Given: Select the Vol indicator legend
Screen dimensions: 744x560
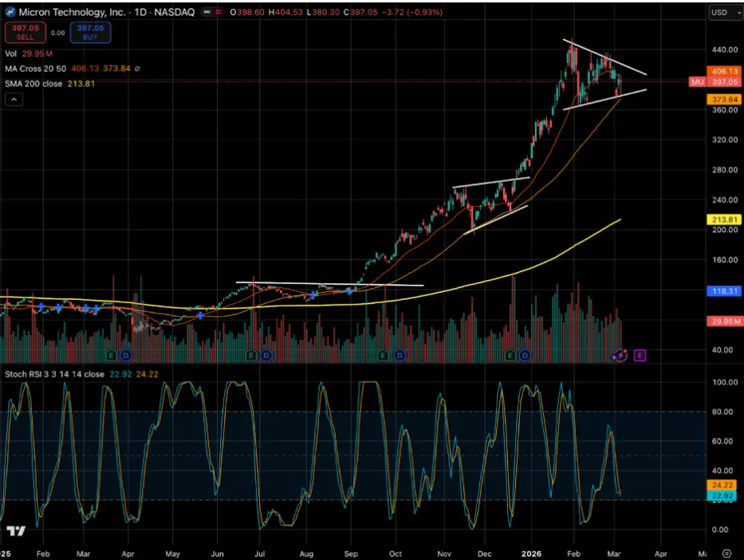Looking at the screenshot, I should click(x=10, y=54).
